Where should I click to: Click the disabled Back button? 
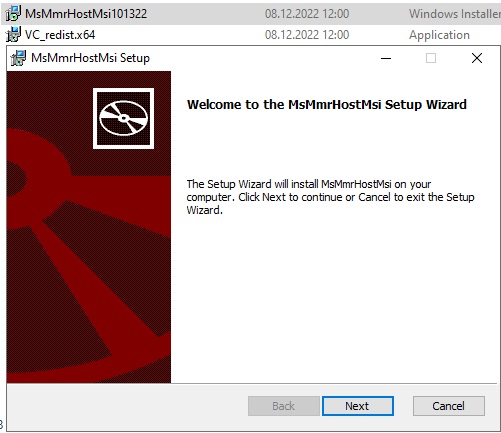[284, 406]
